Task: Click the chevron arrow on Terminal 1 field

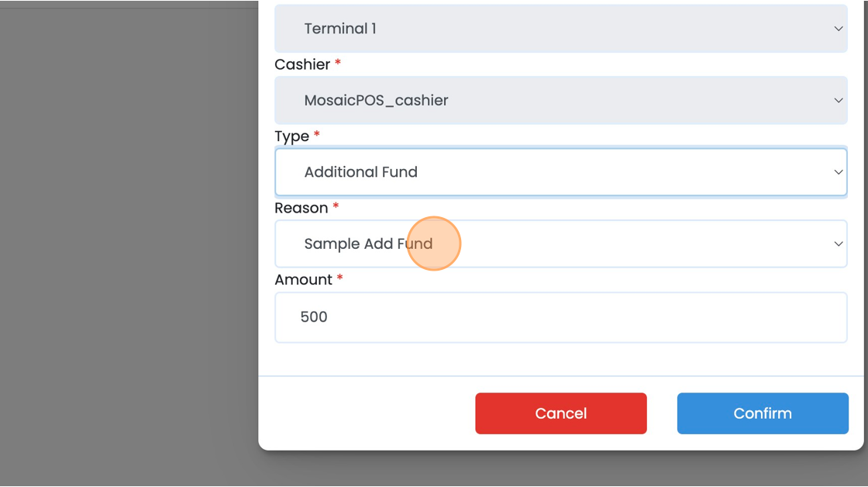Action: (838, 29)
